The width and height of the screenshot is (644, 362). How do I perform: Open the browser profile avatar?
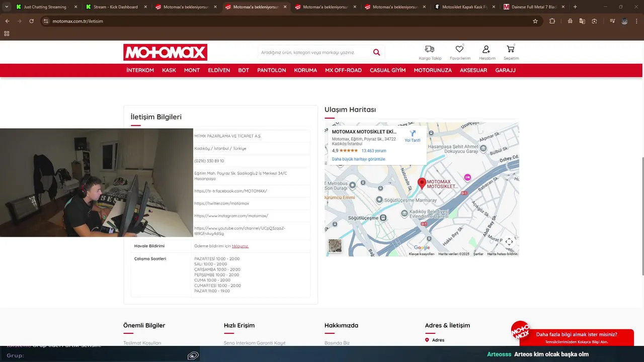[x=624, y=21]
